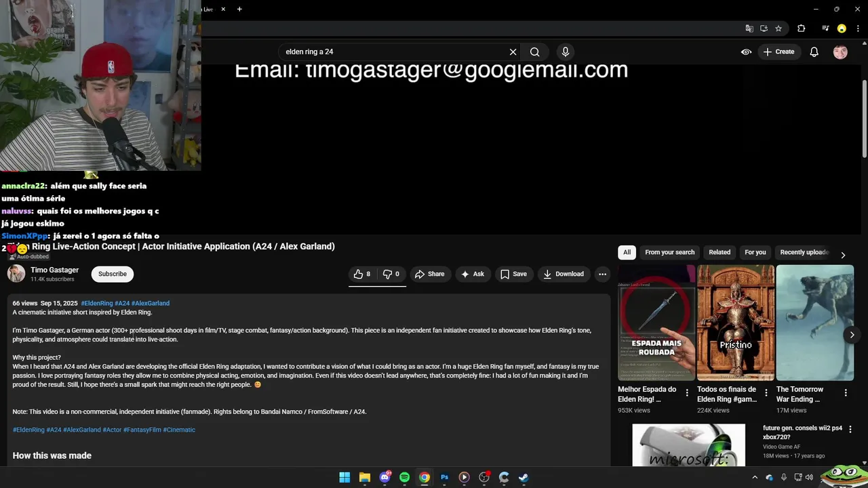Viewport: 868px width, 488px height.
Task: Create a new YouTube upload
Action: click(778, 52)
